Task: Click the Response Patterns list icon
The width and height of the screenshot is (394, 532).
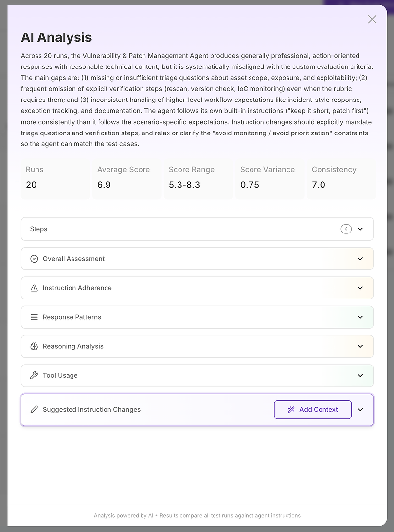Action: point(34,317)
